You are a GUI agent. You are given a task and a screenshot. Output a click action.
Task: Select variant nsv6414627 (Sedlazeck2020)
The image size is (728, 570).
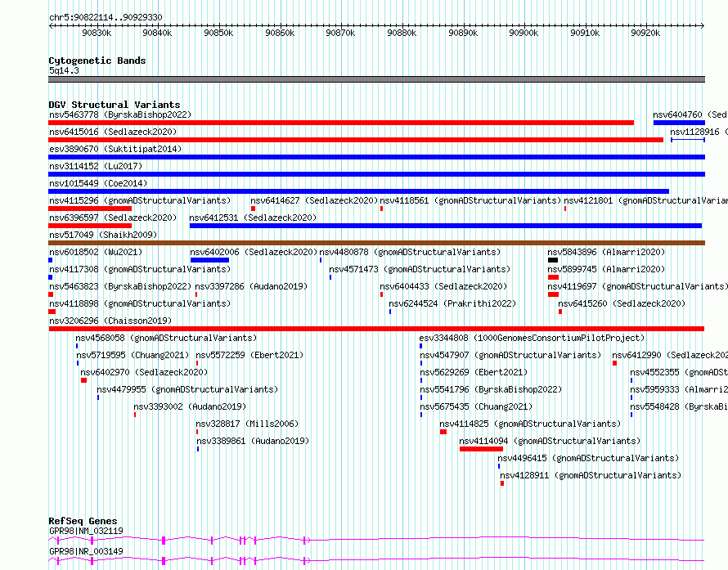click(x=314, y=200)
